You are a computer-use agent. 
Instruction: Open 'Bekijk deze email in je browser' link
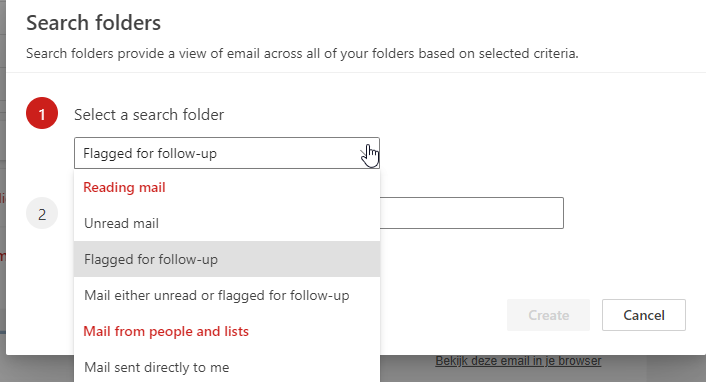(518, 361)
